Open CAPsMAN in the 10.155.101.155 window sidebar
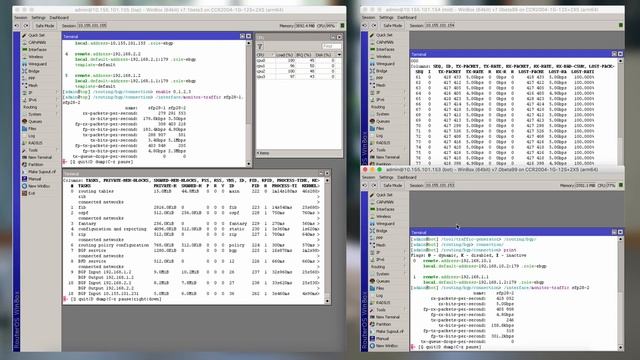Viewport: 640px width, 360px height. 37,42
